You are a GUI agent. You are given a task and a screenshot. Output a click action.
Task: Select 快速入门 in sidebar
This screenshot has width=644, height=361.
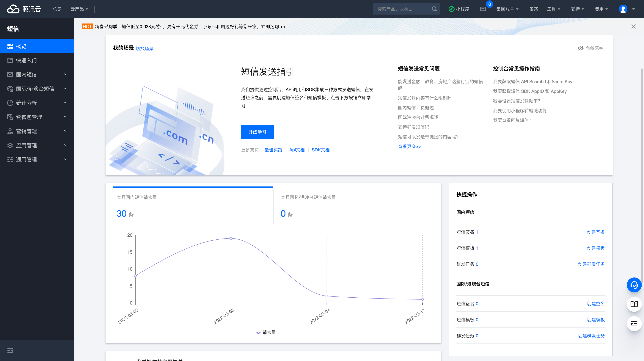coord(26,60)
